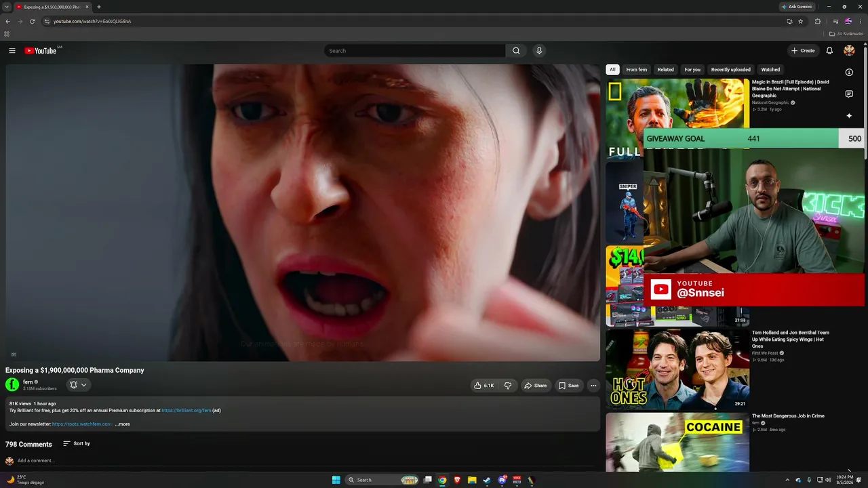Like the video with the 6.1K thumbs-up
868x488 pixels.
[484, 386]
